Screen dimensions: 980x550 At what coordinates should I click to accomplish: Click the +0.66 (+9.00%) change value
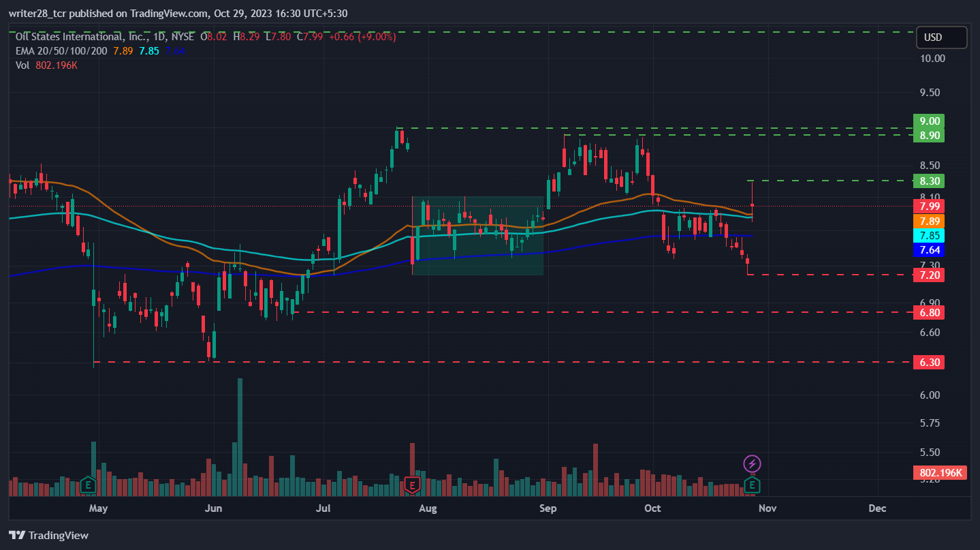coord(362,37)
